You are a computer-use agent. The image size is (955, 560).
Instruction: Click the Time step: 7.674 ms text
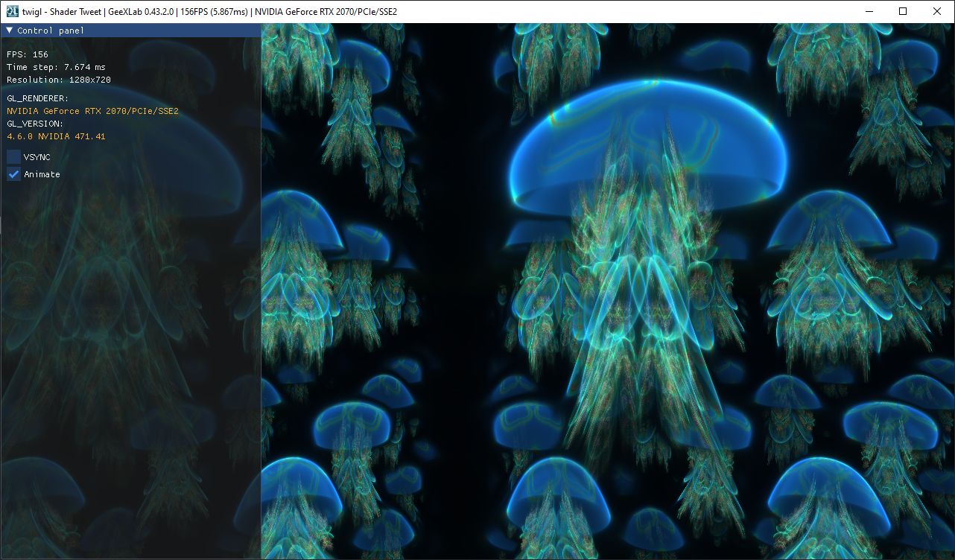tap(56, 67)
